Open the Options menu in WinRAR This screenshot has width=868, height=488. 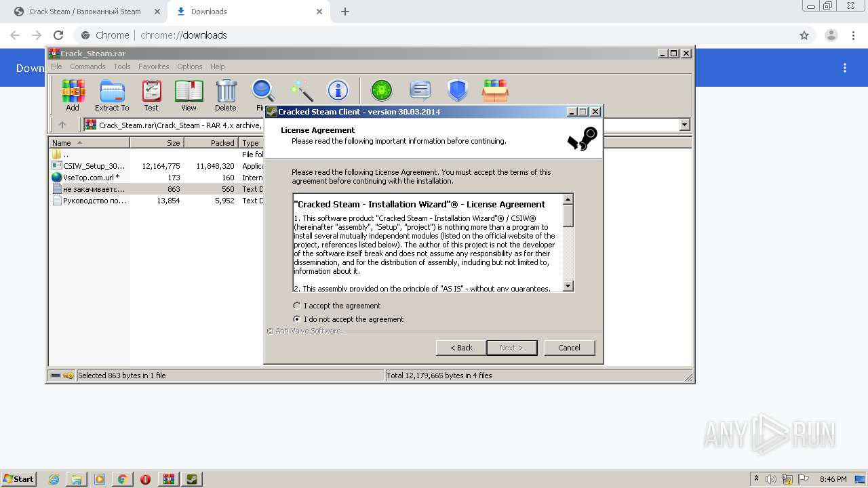[190, 66]
